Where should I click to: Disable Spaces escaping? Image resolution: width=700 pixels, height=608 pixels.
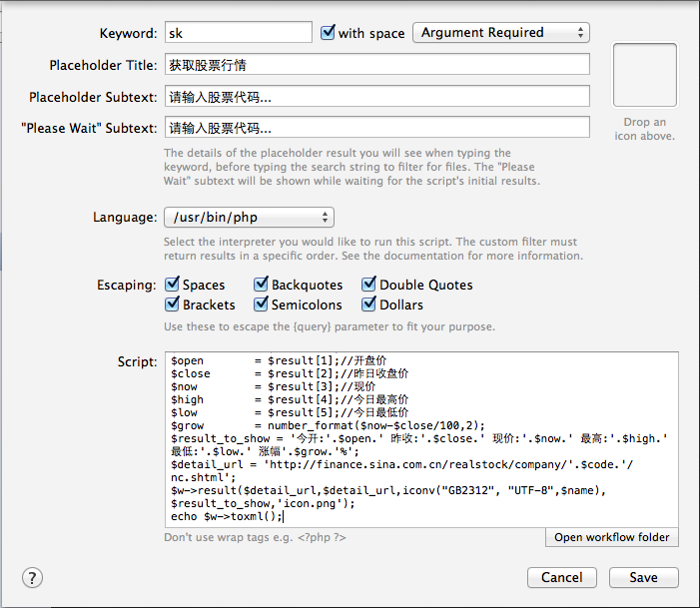[172, 285]
